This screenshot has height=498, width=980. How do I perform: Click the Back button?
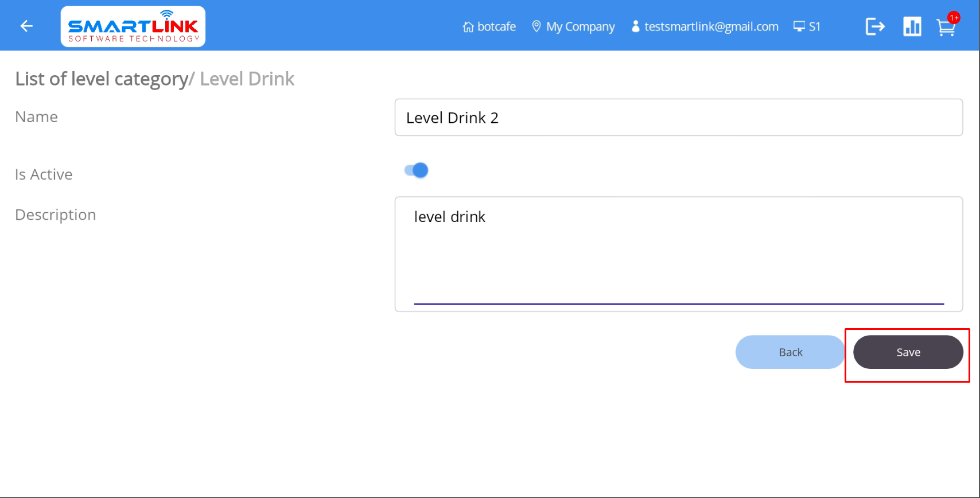coord(790,352)
